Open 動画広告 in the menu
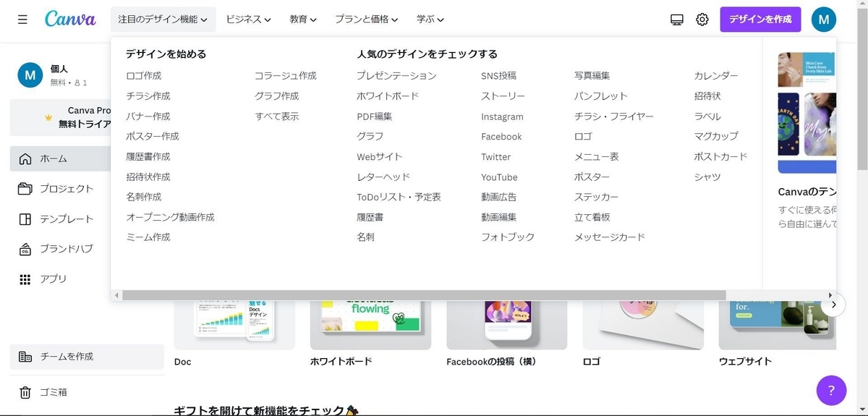 [499, 197]
